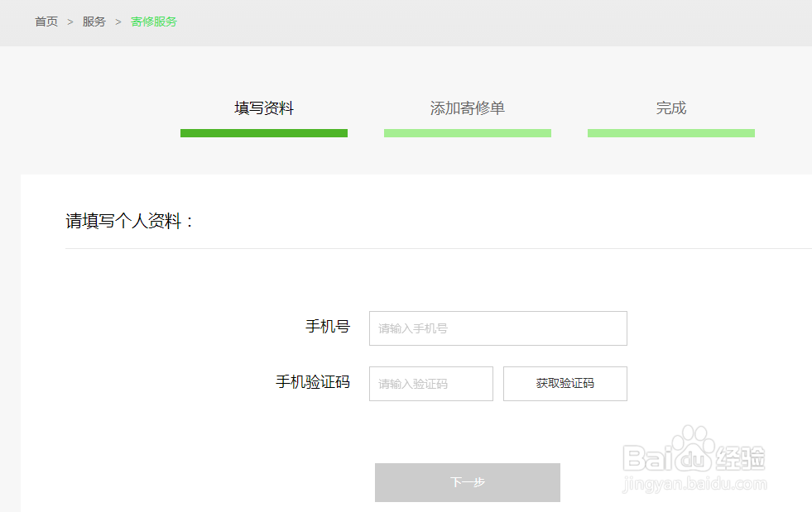Click the 请输入验证码 input field
812x512 pixels.
[430, 383]
